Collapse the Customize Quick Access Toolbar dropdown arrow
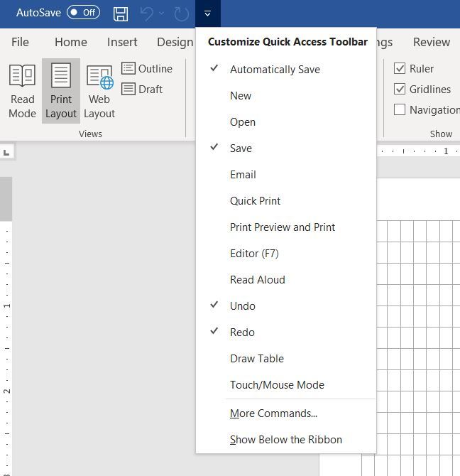This screenshot has width=460, height=476. pyautogui.click(x=208, y=13)
